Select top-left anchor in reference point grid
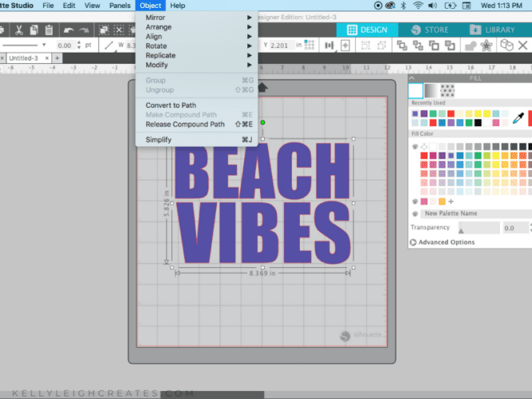 tap(305, 41)
